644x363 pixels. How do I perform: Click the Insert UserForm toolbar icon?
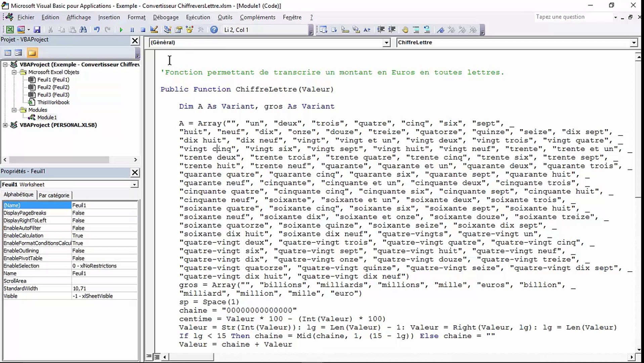click(21, 30)
